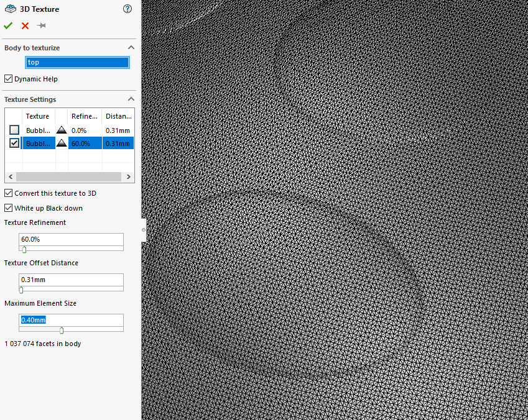Collapse the side panel using splitter handle
Screen dimensions: 528x420
tap(144, 229)
